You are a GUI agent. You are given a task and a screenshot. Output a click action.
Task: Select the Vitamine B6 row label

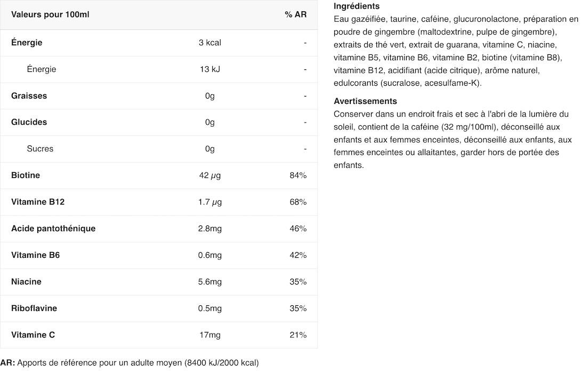coord(36,255)
